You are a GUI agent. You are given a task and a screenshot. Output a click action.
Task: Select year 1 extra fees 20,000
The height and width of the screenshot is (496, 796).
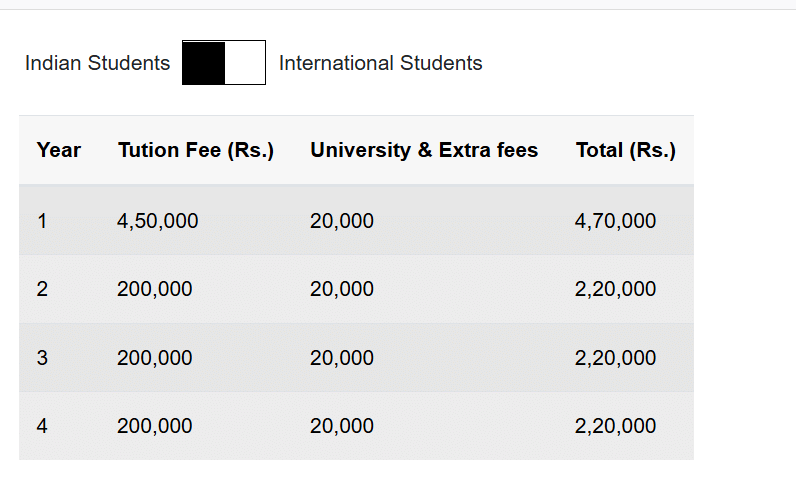pos(341,221)
